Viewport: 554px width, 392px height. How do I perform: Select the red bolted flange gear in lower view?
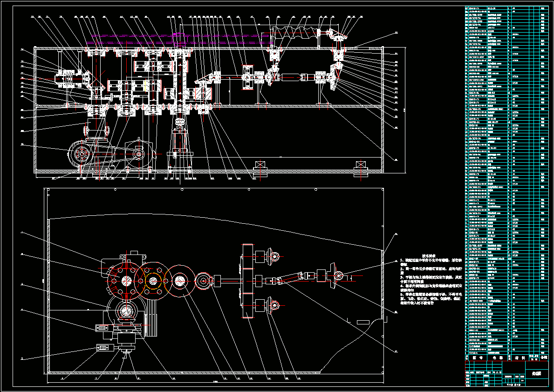126,281
